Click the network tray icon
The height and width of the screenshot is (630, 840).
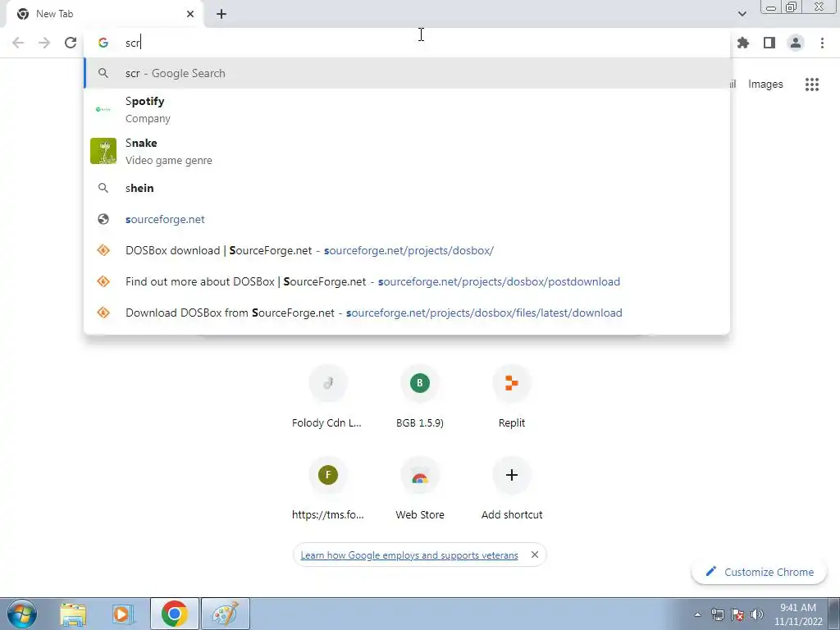[x=717, y=614]
